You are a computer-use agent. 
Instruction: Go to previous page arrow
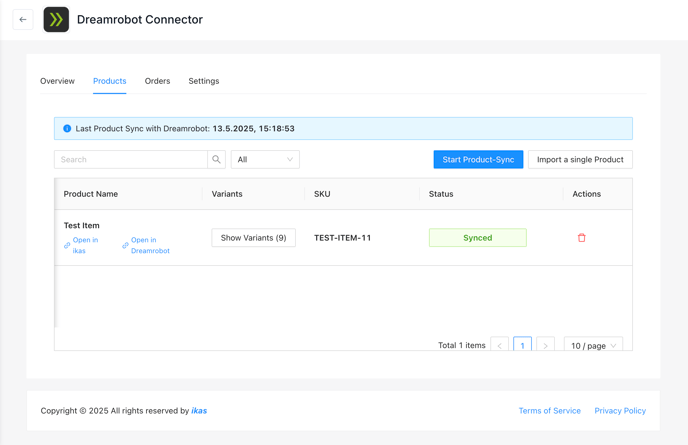point(499,345)
